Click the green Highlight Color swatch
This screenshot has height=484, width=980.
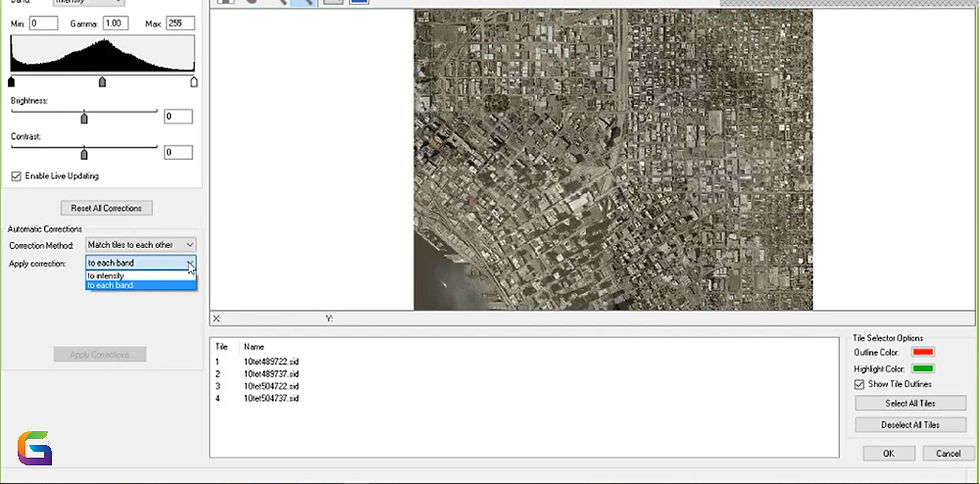pos(924,369)
